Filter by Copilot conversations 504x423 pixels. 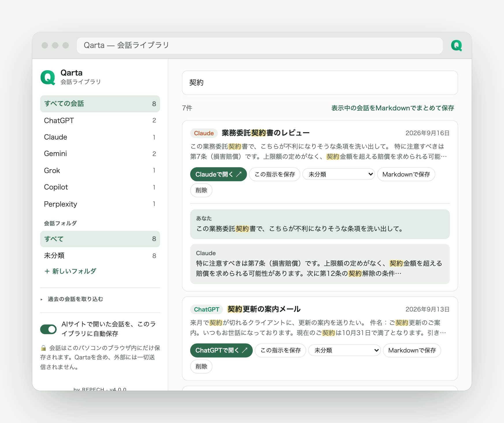[x=100, y=187]
